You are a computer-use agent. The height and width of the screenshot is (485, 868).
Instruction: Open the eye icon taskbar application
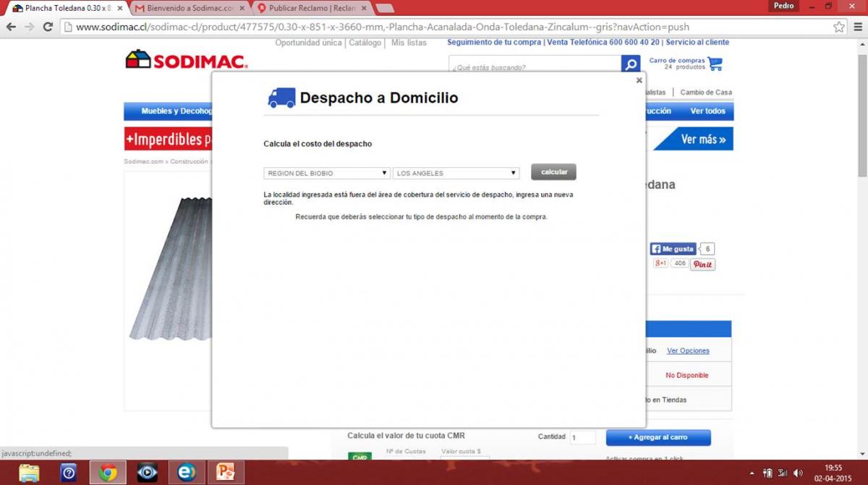click(148, 473)
